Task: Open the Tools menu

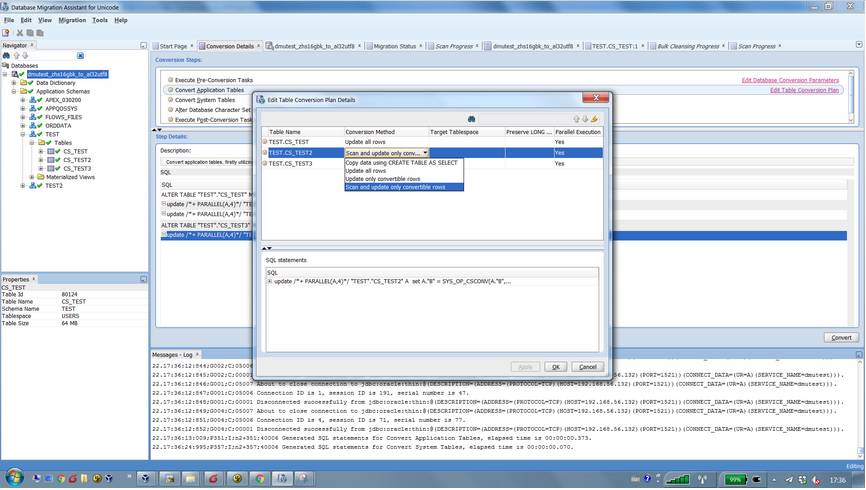Action: (100, 20)
